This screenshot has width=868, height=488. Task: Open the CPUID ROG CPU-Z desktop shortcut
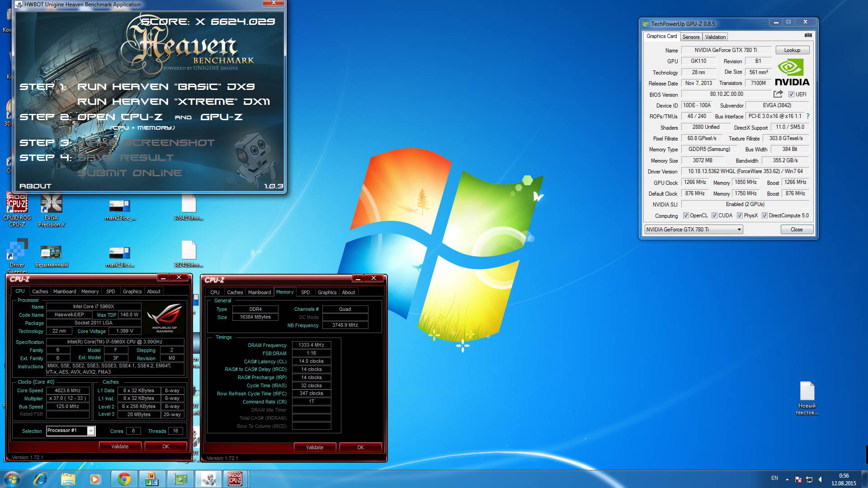[x=17, y=210]
